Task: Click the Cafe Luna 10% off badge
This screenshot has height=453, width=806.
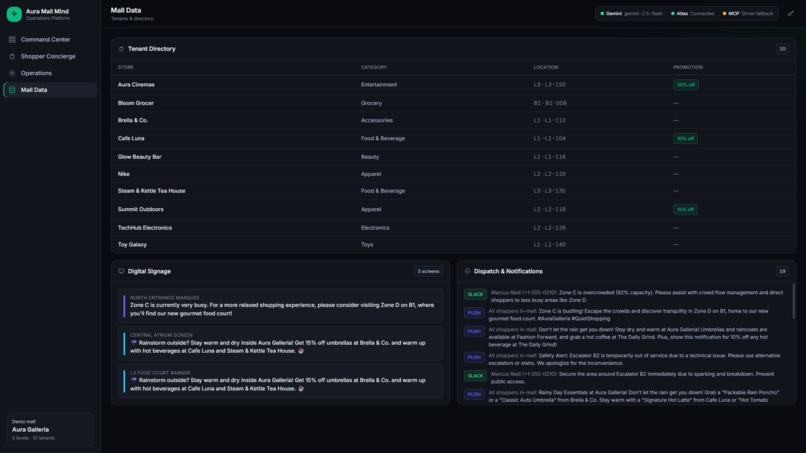Action: pyautogui.click(x=685, y=138)
